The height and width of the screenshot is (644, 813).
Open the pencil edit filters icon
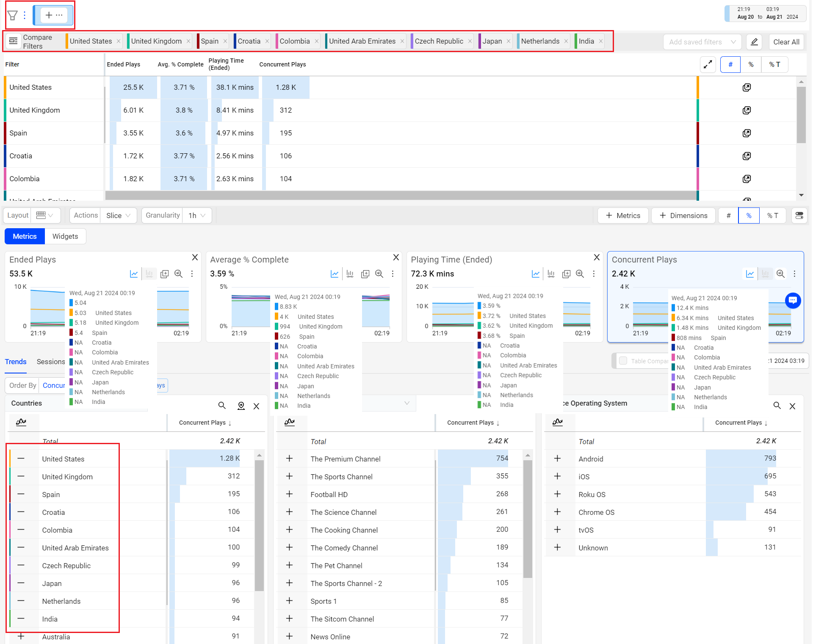(x=754, y=42)
